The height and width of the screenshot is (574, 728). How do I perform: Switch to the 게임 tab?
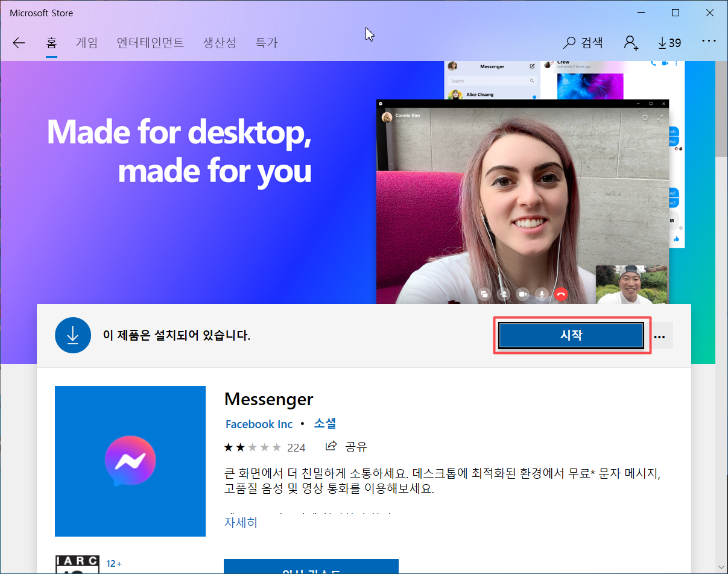pyautogui.click(x=87, y=43)
